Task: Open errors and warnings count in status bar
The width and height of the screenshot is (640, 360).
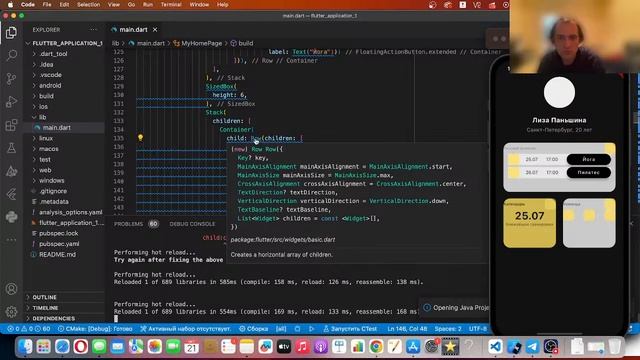Action: [x=29, y=329]
